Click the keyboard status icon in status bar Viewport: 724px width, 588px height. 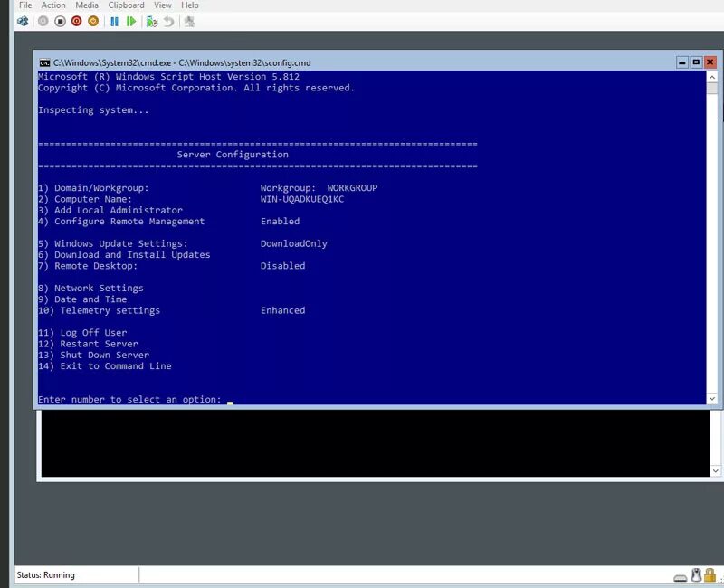click(681, 577)
